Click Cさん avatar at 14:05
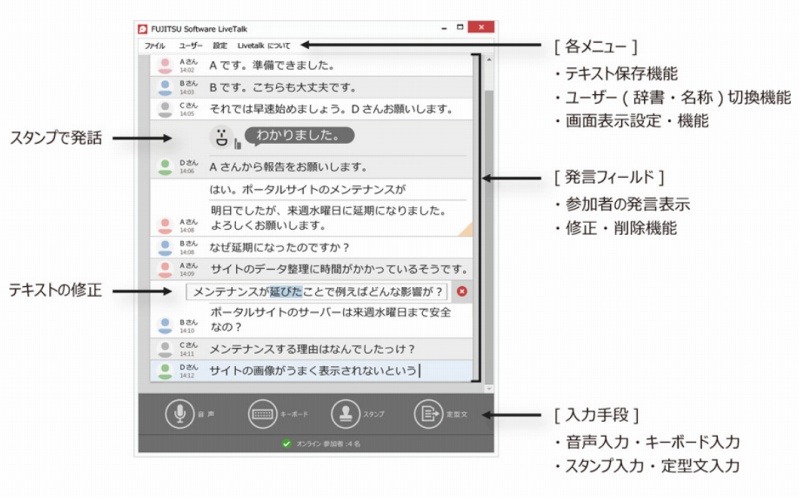800x498 pixels. click(165, 109)
